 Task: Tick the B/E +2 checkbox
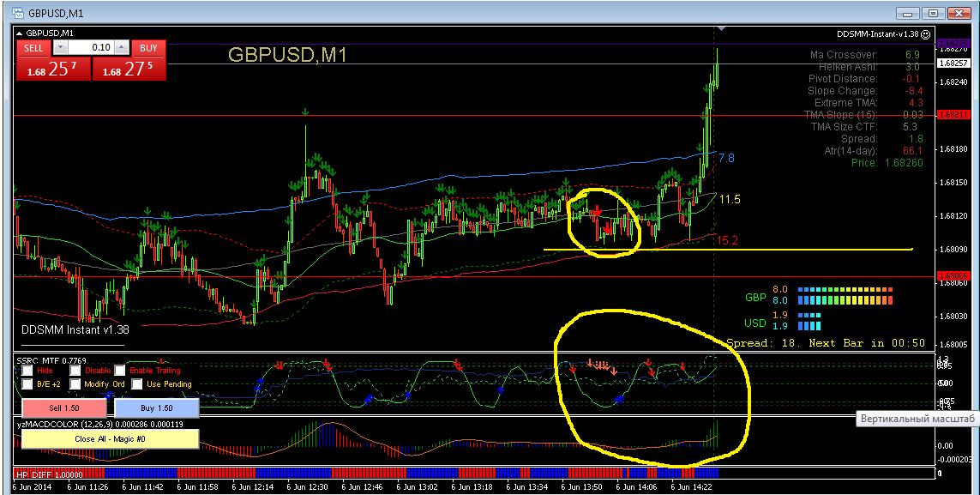pyautogui.click(x=27, y=383)
